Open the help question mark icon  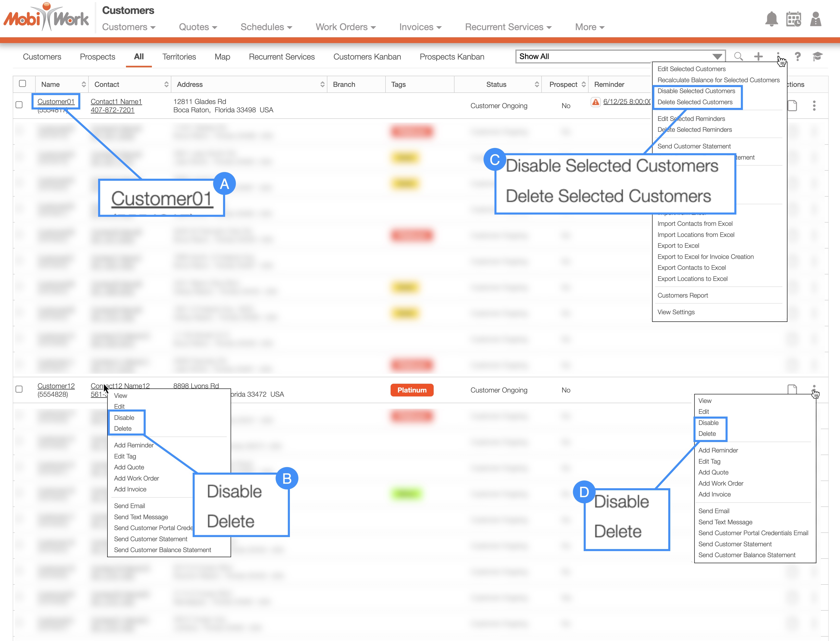pos(798,57)
